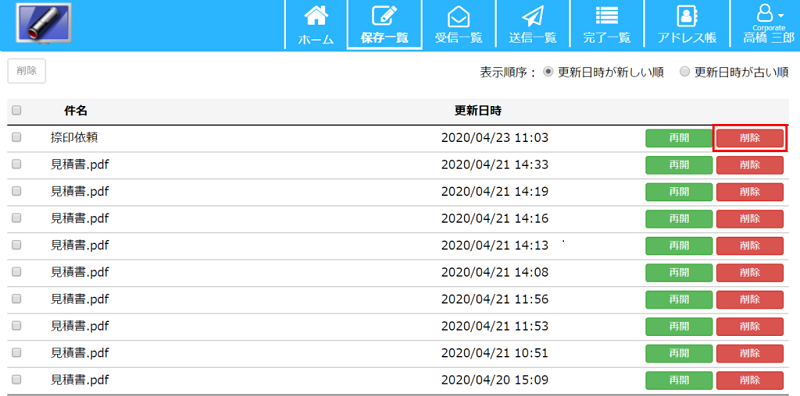
Task: Select 更新日時が新しい順 radio option
Action: click(548, 72)
